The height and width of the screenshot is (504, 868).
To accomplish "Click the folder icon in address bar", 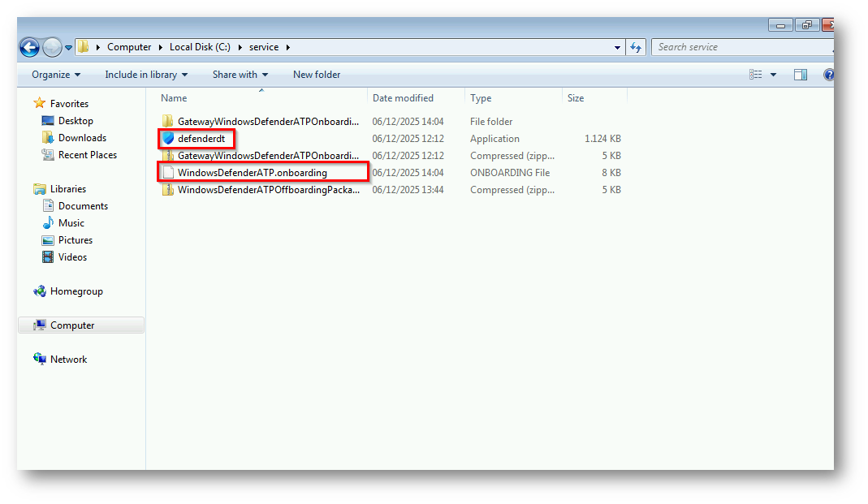I will [x=83, y=47].
